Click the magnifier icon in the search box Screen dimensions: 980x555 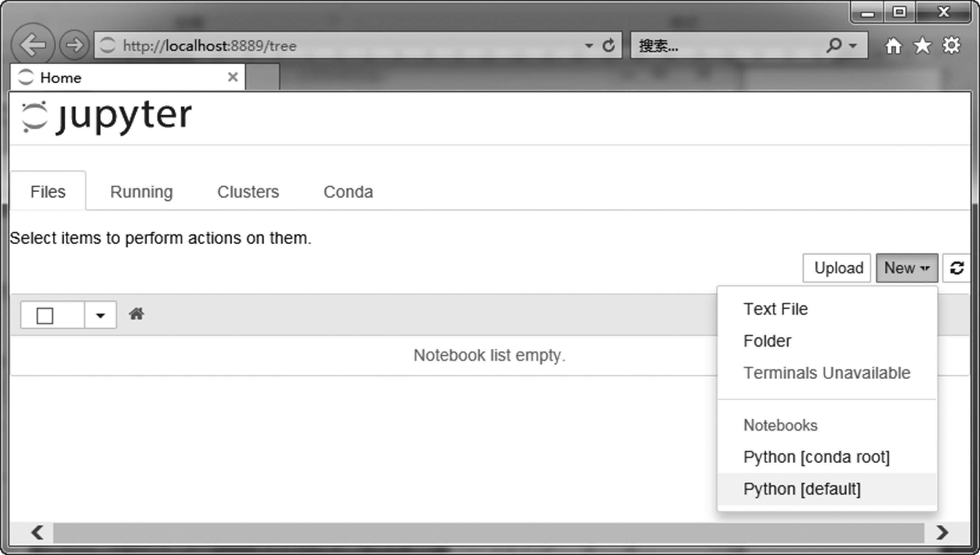coord(833,45)
